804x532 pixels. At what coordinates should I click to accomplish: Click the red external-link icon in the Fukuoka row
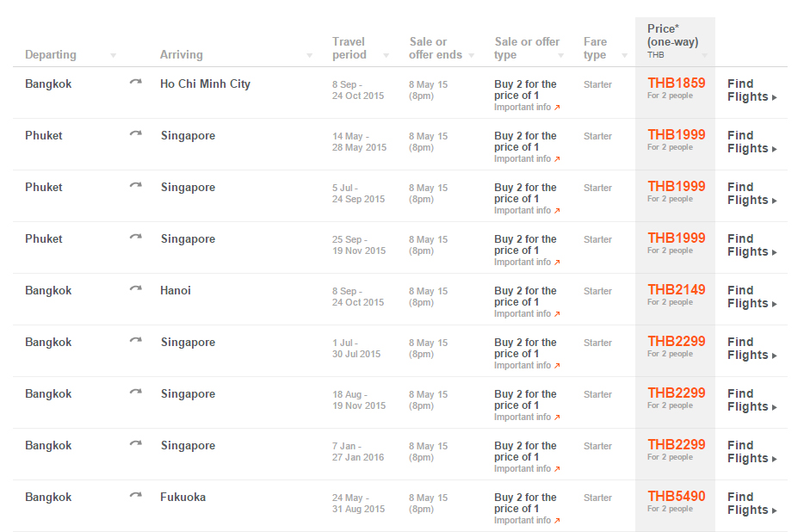tap(557, 521)
